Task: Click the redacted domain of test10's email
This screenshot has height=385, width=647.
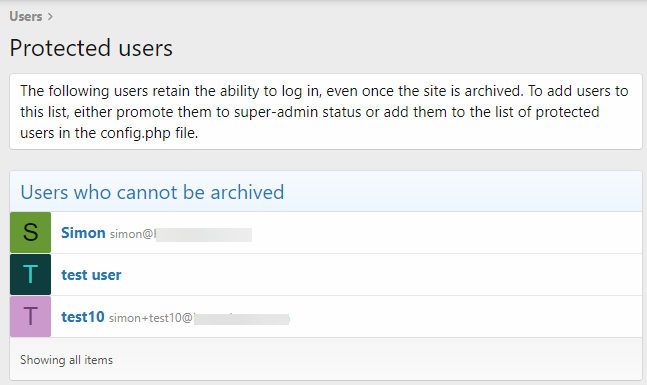Action: [241, 319]
